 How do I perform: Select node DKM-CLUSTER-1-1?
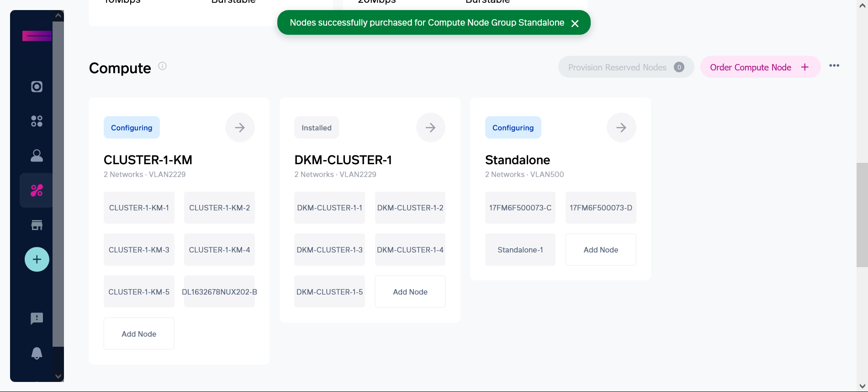tap(329, 208)
